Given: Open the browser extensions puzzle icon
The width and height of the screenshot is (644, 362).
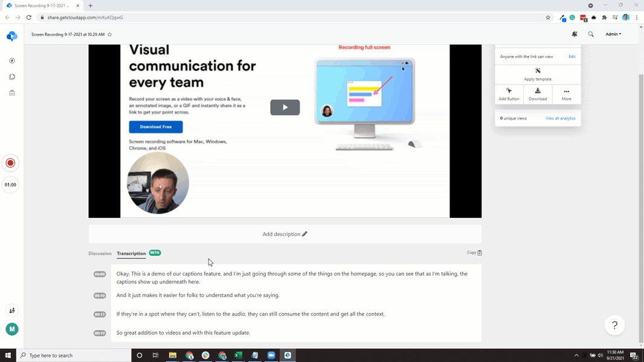Looking at the screenshot, I should pyautogui.click(x=604, y=17).
